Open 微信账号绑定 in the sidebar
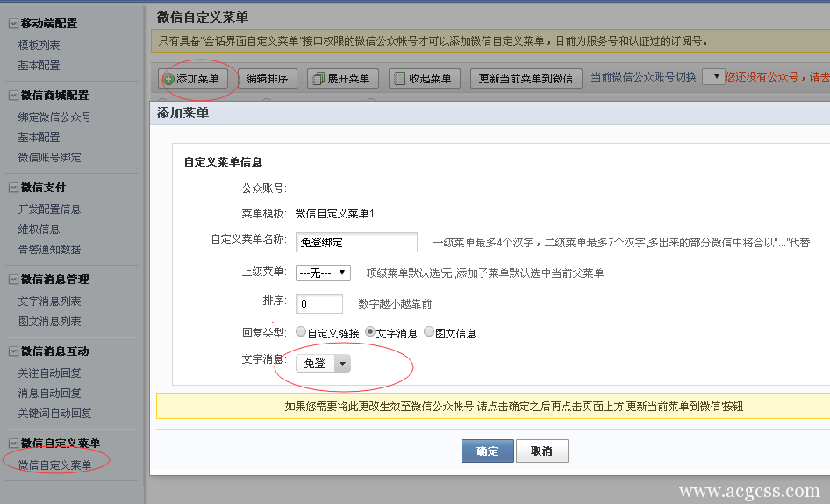Viewport: 830px width, 504px height. pos(50,158)
